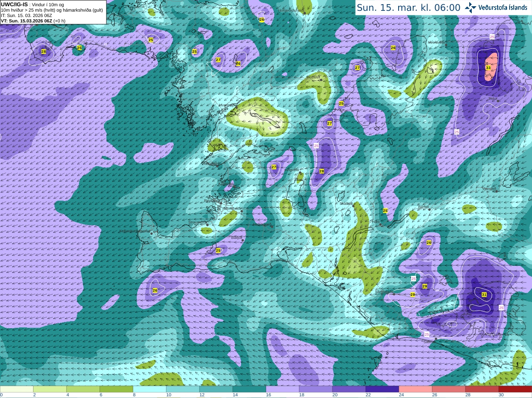
Task: Click the Hellisskarð station label
Action: [262, 224]
